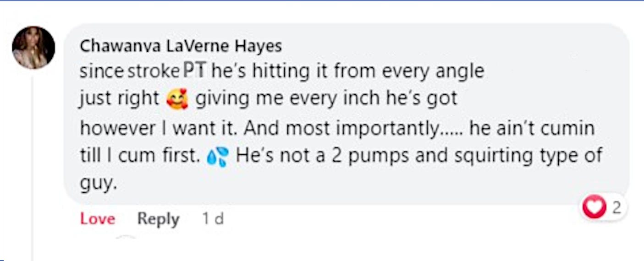Open the "1 d" comment timestamp
Viewport: 644px width, 261px height.
pos(213,219)
